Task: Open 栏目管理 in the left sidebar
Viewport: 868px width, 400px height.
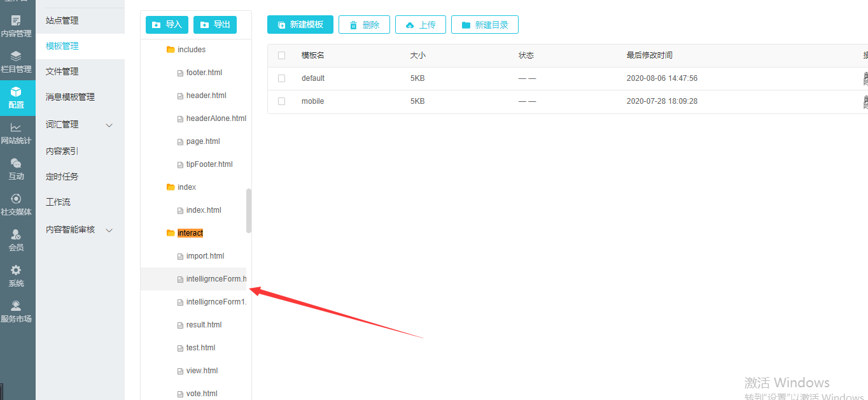Action: (16, 62)
